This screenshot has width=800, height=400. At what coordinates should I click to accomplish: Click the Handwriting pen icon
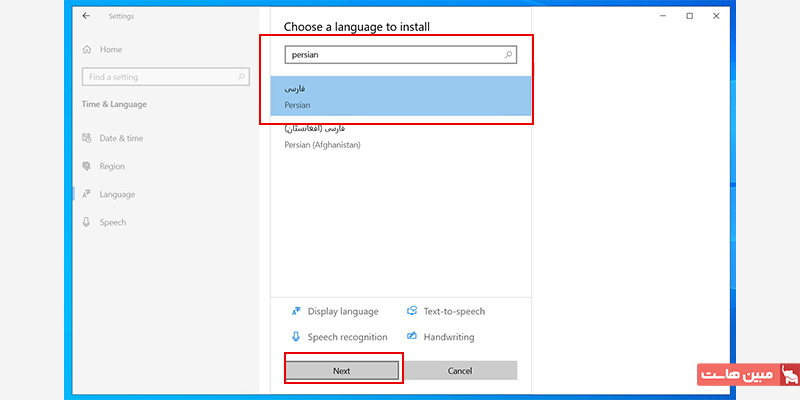pos(412,337)
